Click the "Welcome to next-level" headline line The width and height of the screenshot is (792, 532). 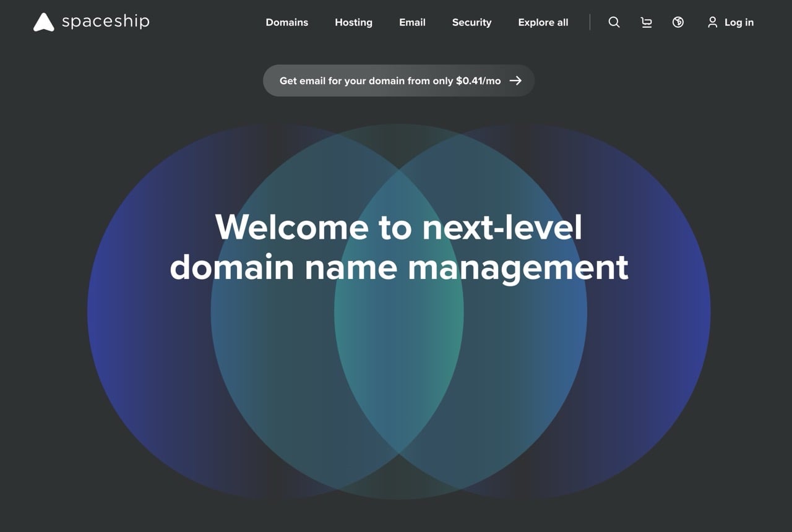pos(399,227)
